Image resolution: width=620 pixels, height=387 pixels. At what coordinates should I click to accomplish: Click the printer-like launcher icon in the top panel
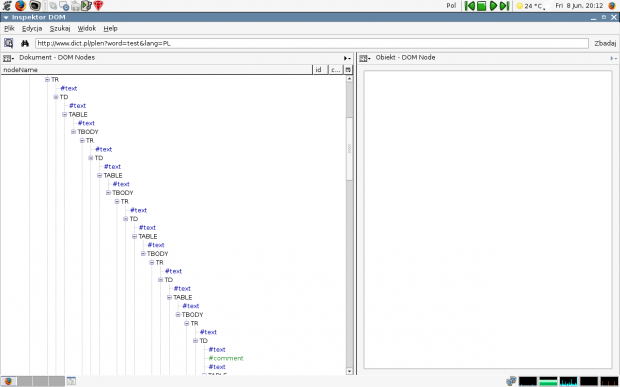tap(75, 6)
